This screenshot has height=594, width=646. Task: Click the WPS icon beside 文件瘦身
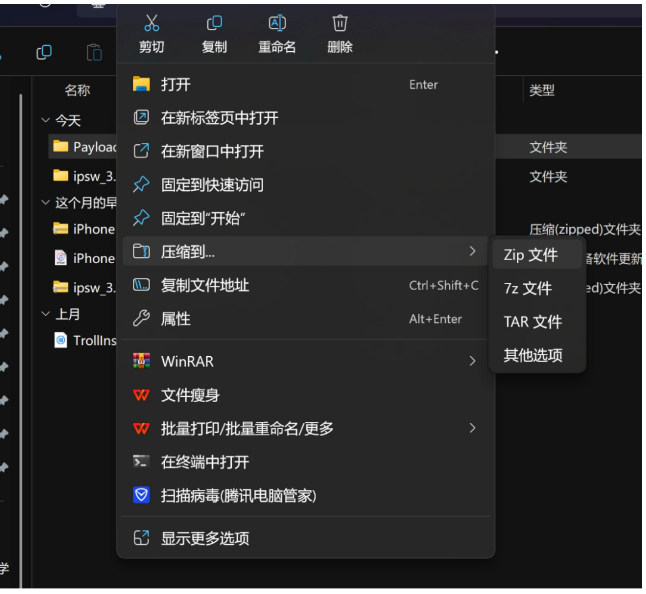tap(141, 395)
